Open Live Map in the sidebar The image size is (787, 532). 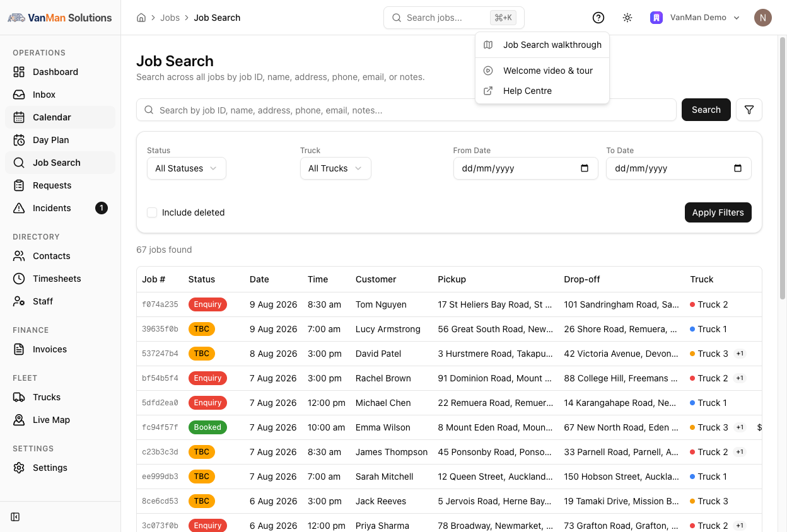(61, 420)
